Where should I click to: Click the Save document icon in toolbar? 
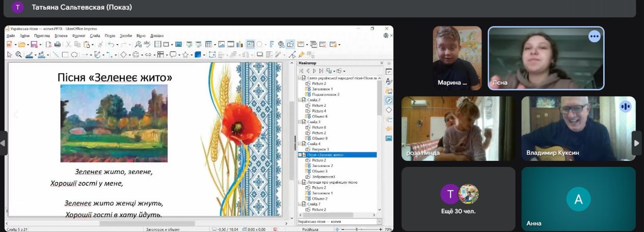34,45
